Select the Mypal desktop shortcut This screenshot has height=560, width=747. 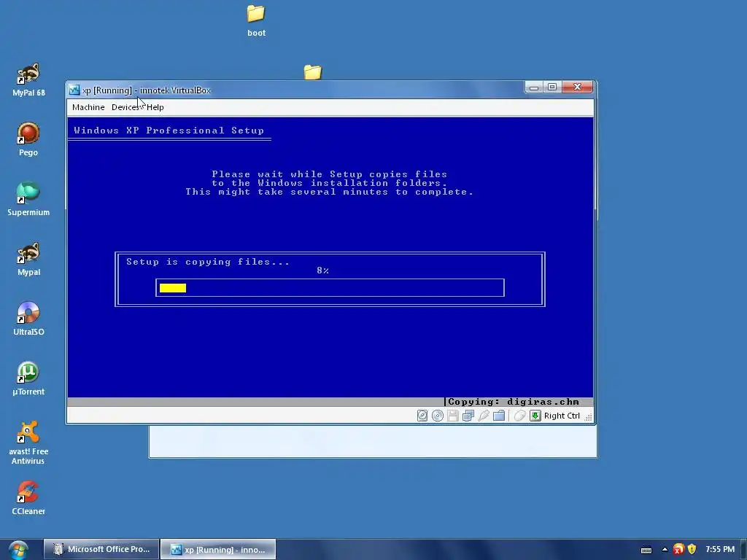click(x=28, y=259)
